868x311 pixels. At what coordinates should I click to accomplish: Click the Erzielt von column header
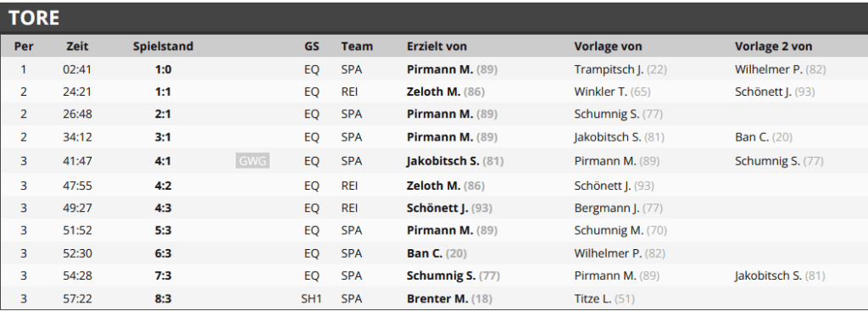point(437,47)
